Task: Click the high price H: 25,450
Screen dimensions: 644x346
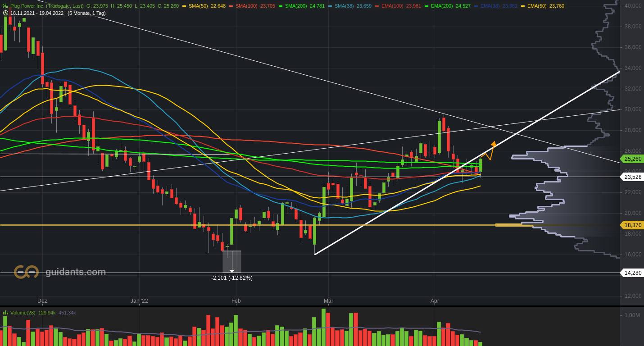Action: [x=121, y=6]
